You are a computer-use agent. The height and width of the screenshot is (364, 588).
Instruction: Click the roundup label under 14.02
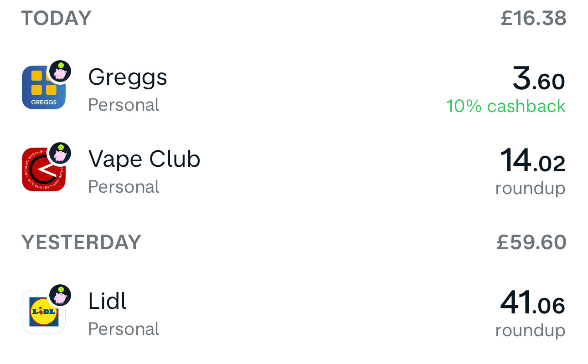click(x=530, y=188)
